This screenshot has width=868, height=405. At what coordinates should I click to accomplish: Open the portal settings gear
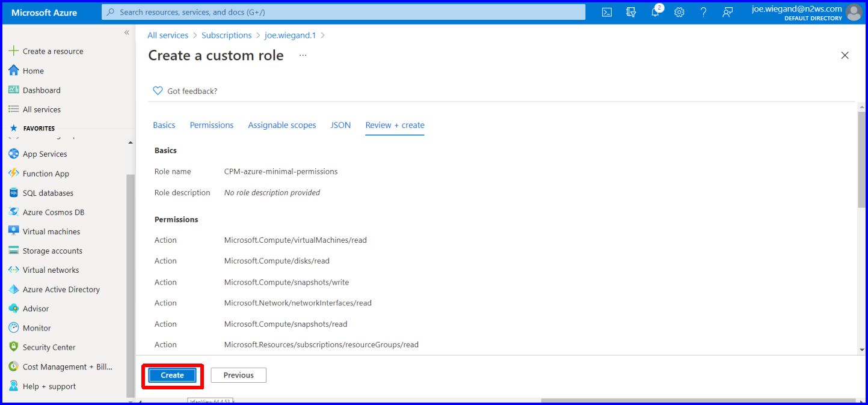point(679,12)
